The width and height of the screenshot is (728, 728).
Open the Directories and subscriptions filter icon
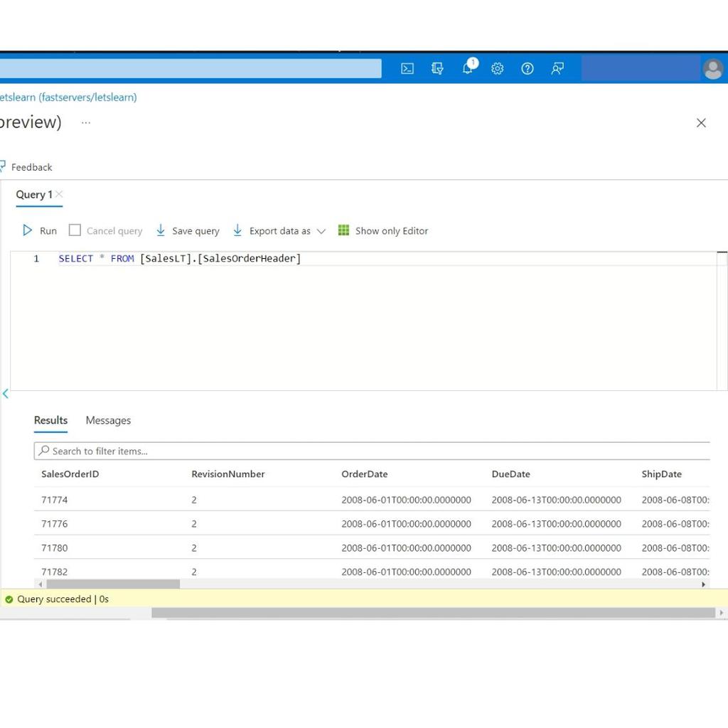[x=437, y=68]
